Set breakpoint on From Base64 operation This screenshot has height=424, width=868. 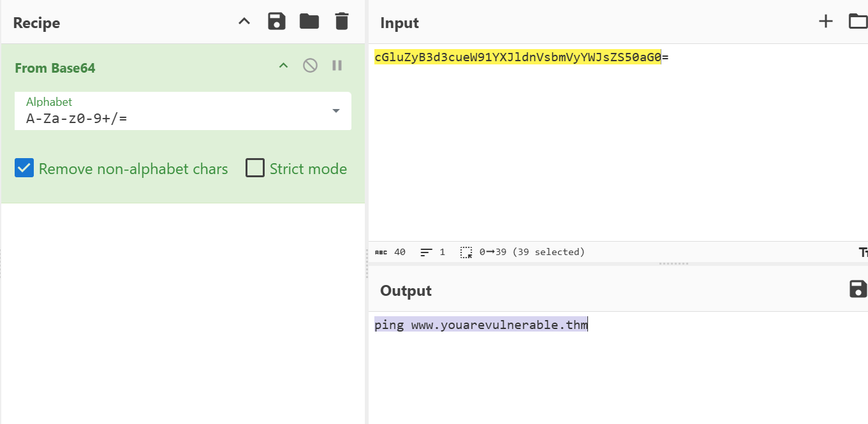tap(337, 65)
